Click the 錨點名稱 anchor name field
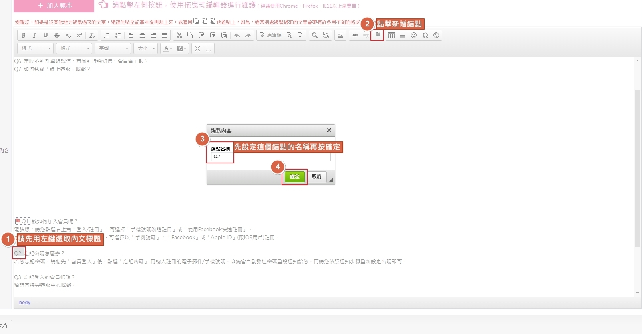The height and width of the screenshot is (335, 644). (x=270, y=157)
